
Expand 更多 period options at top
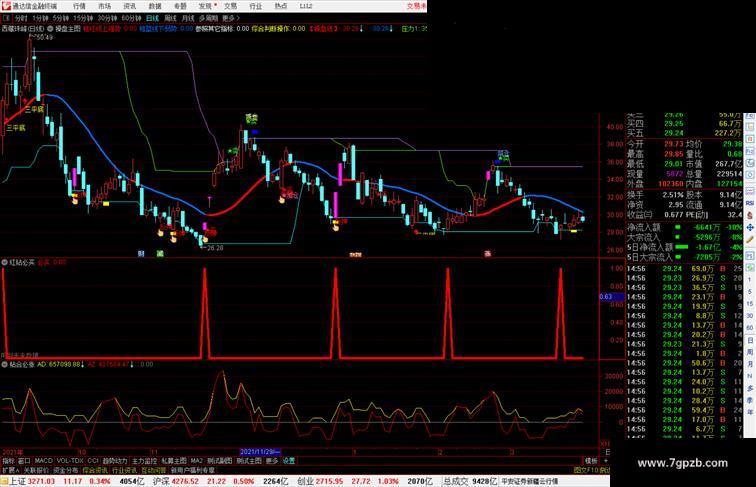[x=230, y=18]
